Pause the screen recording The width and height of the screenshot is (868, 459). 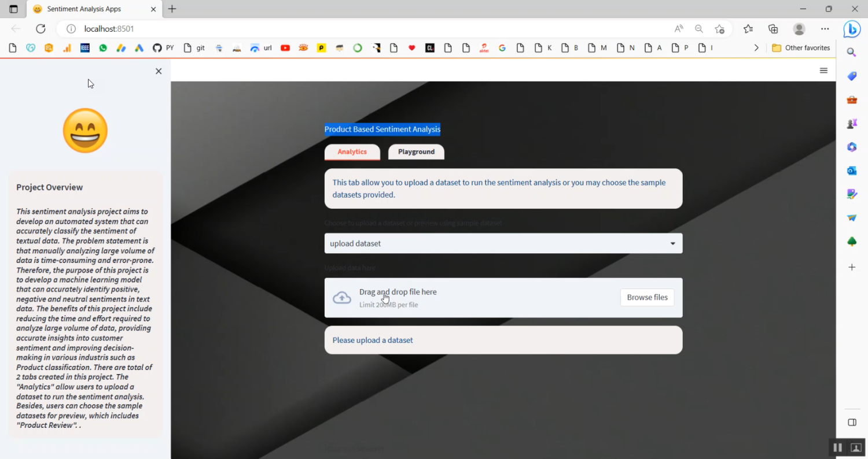click(x=837, y=447)
